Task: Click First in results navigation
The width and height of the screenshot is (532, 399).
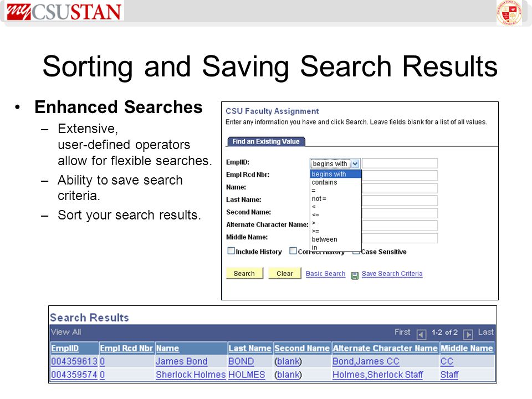Action: [402, 332]
